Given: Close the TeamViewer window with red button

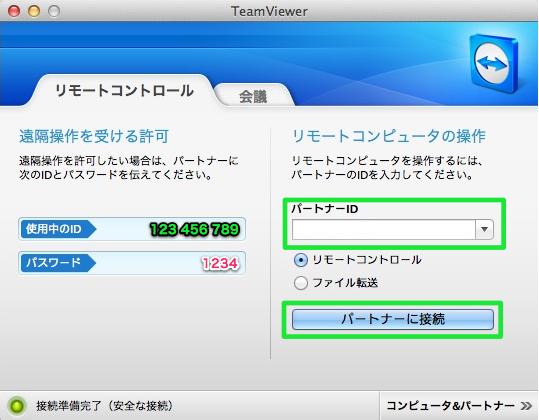Looking at the screenshot, I should click(x=14, y=11).
